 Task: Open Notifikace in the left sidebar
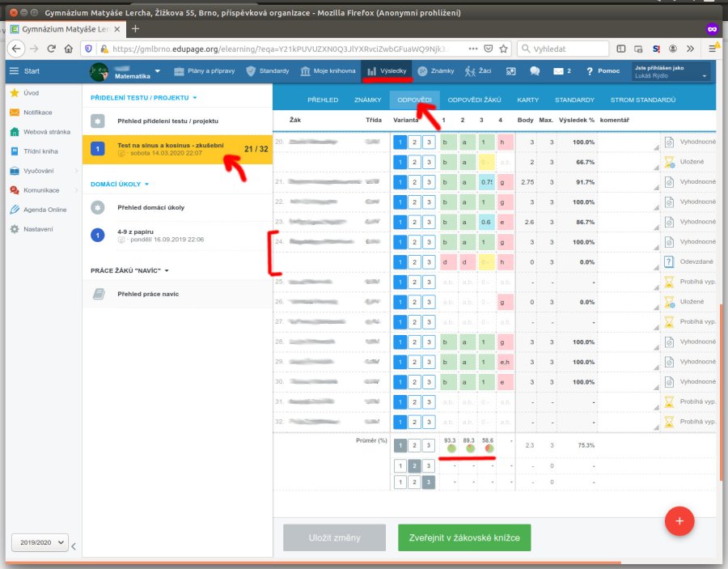[37, 113]
